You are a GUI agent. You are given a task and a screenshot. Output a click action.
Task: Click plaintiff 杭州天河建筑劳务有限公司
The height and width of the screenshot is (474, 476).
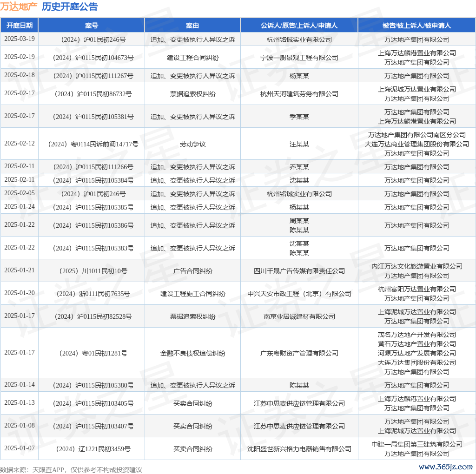tap(299, 94)
